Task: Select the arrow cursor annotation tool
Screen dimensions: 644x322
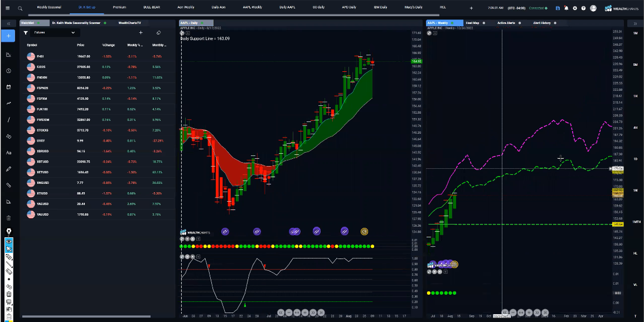Action: [8, 249]
